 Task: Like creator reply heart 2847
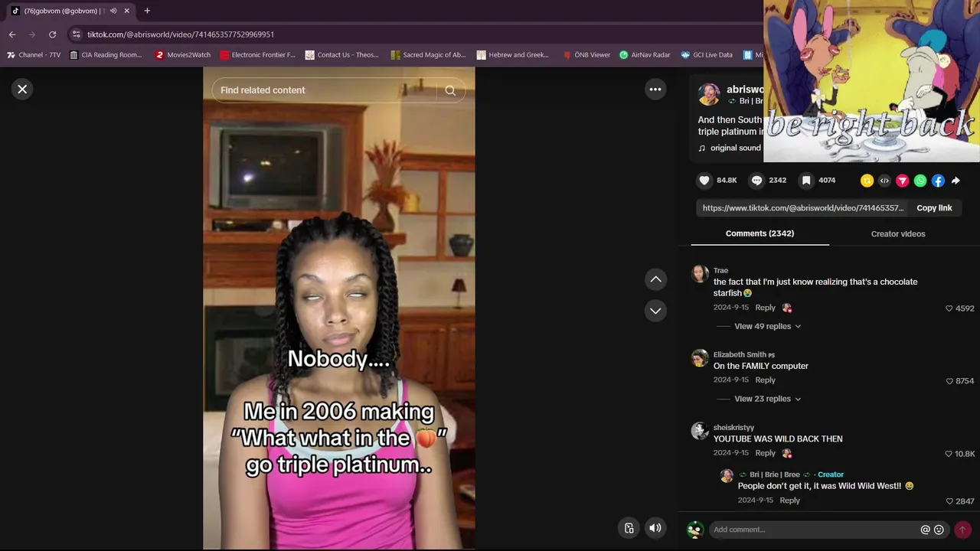(949, 501)
